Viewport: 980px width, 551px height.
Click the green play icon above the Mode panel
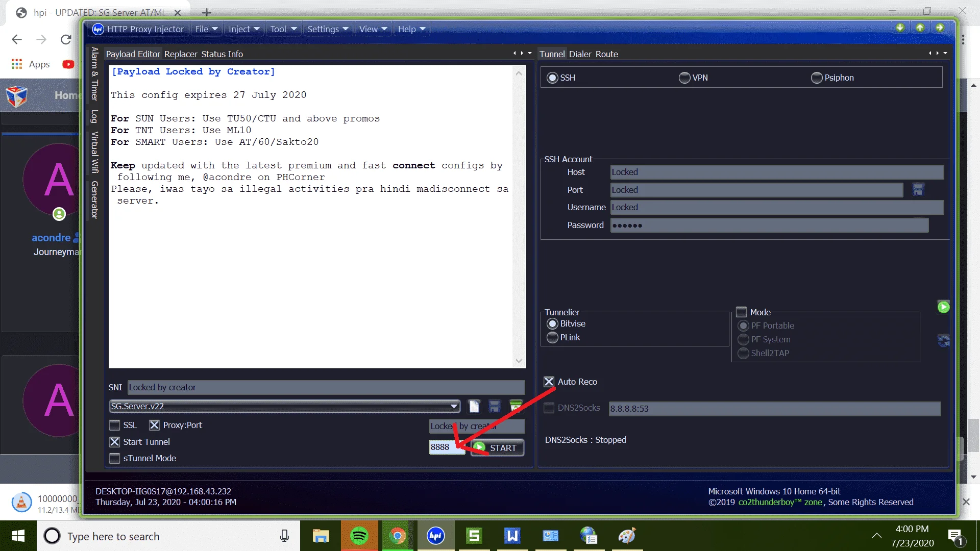[x=943, y=307]
